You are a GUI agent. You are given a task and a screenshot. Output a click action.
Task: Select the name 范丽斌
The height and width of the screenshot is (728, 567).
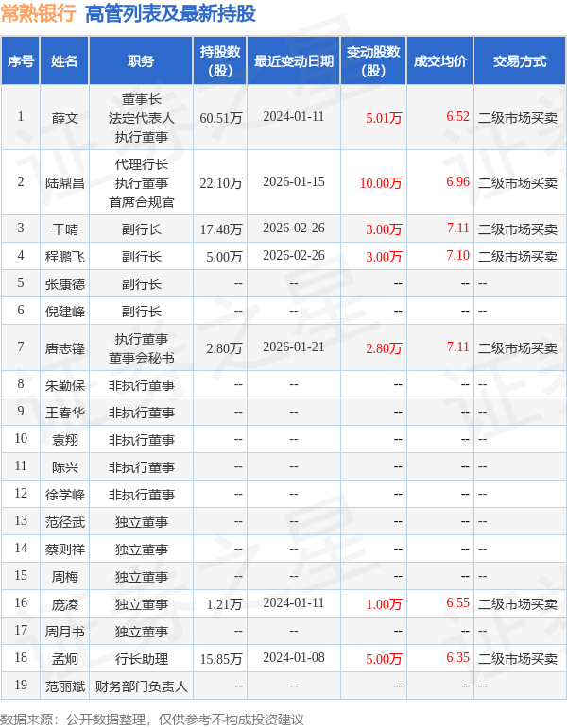[64, 686]
